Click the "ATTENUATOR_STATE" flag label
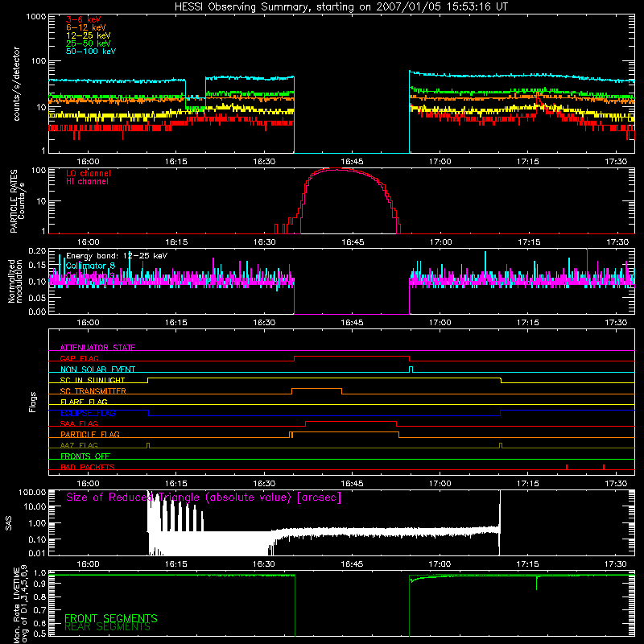Image resolution: width=644 pixels, height=644 pixels. coord(97,348)
